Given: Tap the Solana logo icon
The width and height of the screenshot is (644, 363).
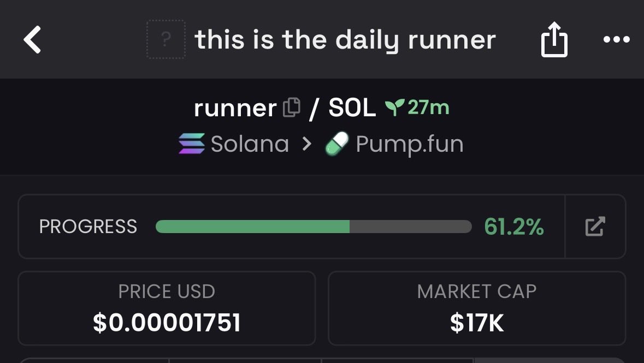Looking at the screenshot, I should pyautogui.click(x=192, y=144).
